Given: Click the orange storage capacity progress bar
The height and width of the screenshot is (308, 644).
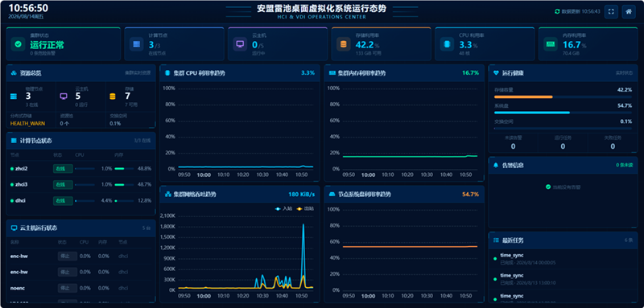Looking at the screenshot, I should point(523,97).
